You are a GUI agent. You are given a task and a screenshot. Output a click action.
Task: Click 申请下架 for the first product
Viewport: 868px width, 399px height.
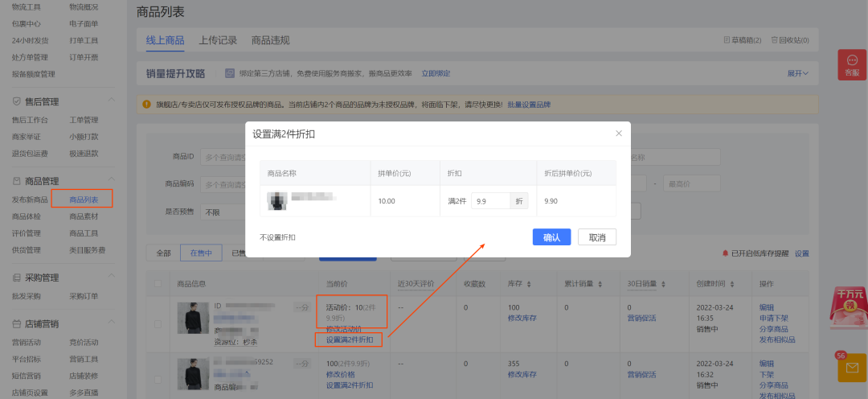774,318
